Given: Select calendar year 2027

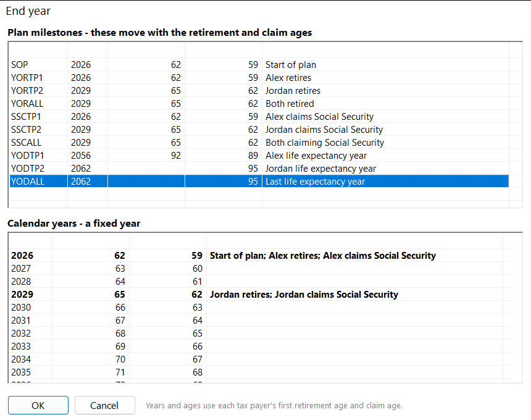Looking at the screenshot, I should click(x=21, y=268).
